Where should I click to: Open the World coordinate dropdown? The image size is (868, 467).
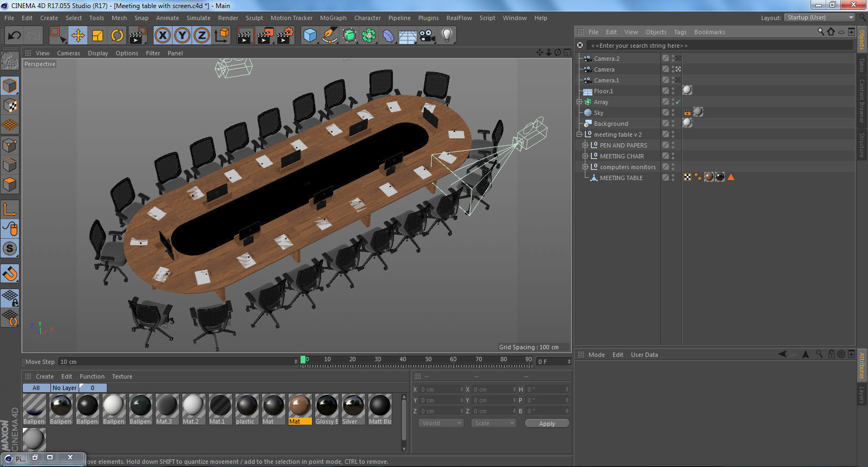[x=441, y=423]
